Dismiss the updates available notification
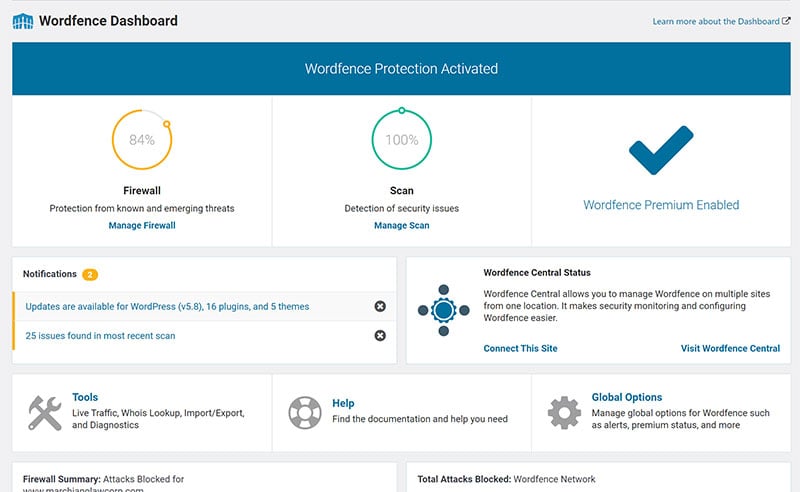This screenshot has height=492, width=800. [380, 306]
